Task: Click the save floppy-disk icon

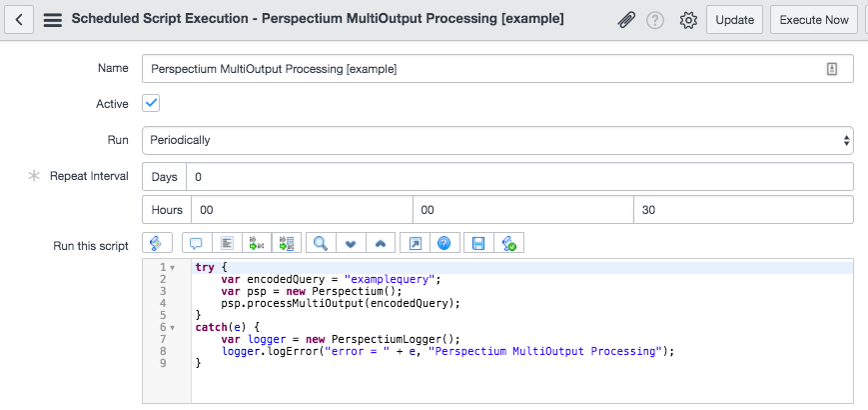Action: pos(478,243)
